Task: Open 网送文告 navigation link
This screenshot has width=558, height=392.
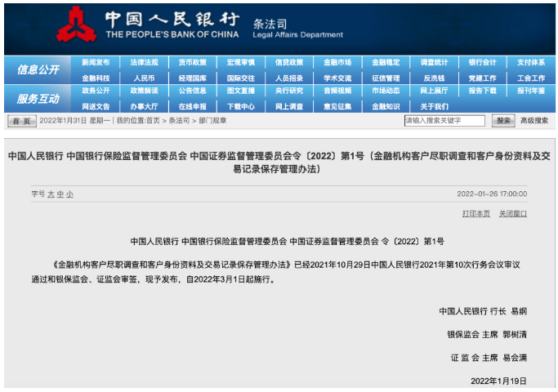Action: click(x=96, y=106)
